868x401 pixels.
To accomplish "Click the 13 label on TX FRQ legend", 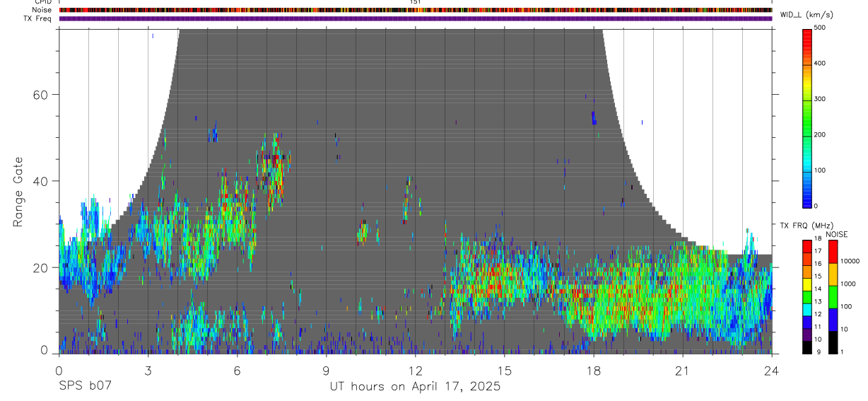I will click(x=818, y=302).
